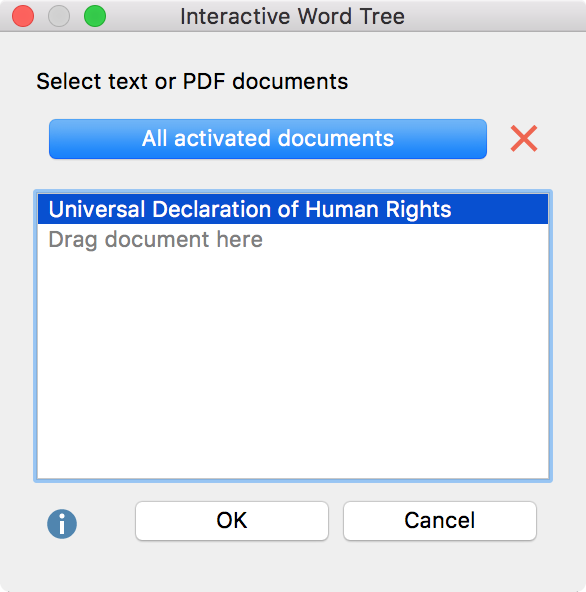Viewport: 586px width, 592px height.
Task: Open the blue info help icon
Action: tap(62, 523)
